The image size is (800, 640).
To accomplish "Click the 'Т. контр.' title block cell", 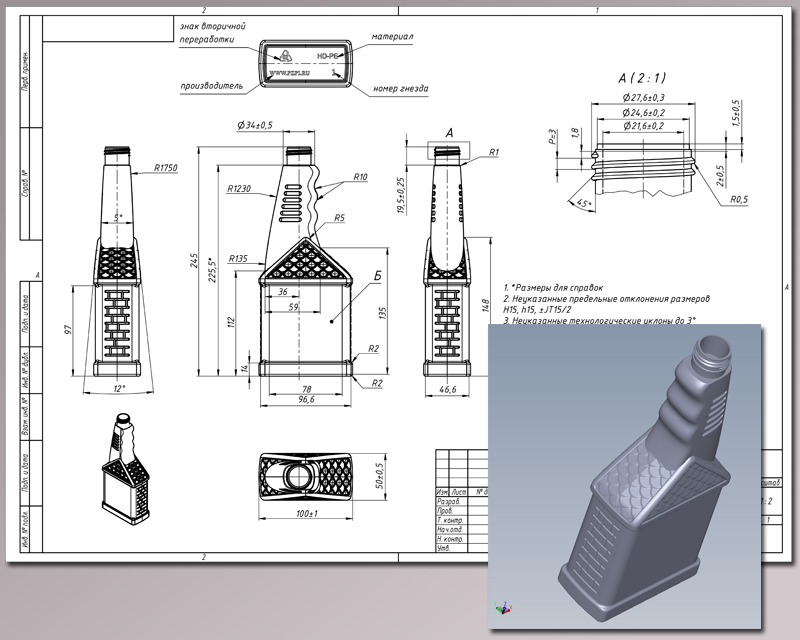I will click(450, 520).
